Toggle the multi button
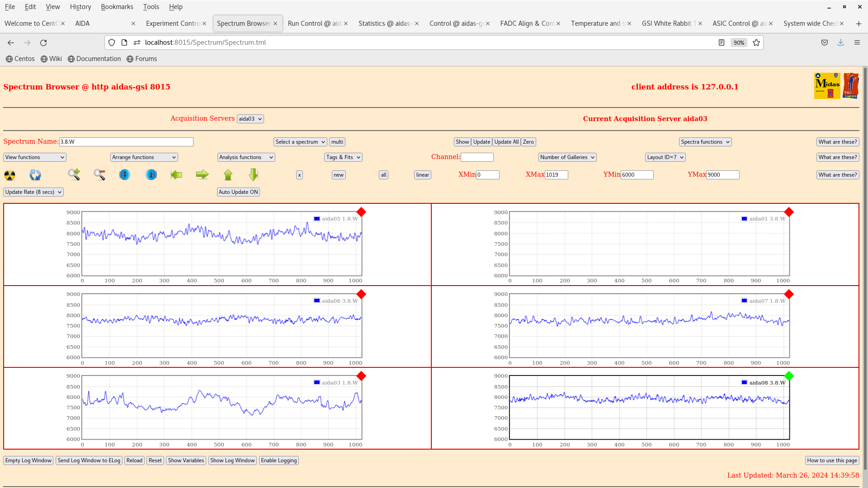 tap(337, 142)
